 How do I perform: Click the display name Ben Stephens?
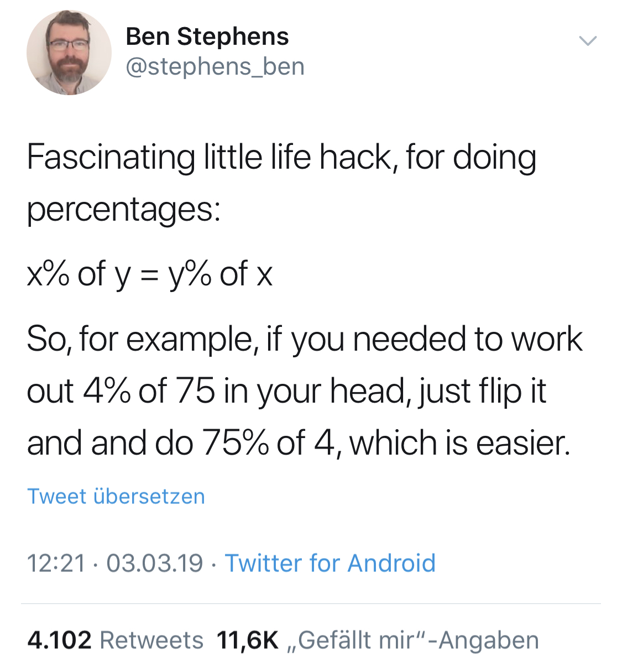(207, 37)
